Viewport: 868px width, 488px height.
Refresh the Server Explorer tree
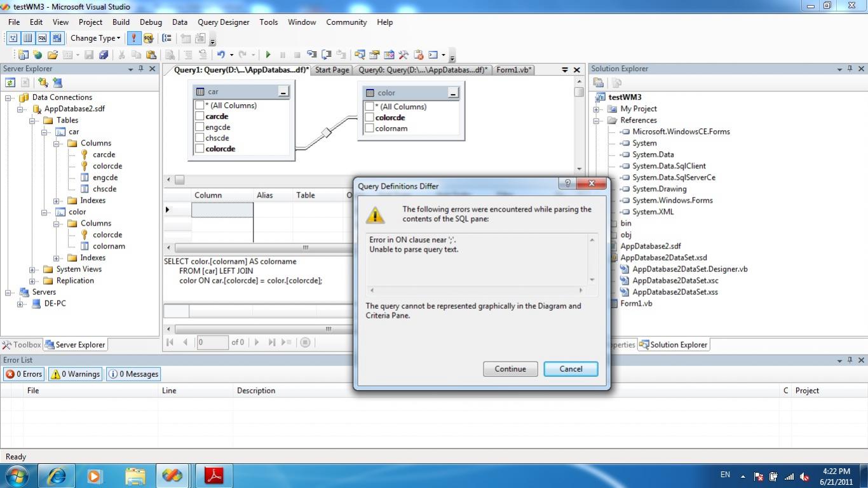point(10,83)
